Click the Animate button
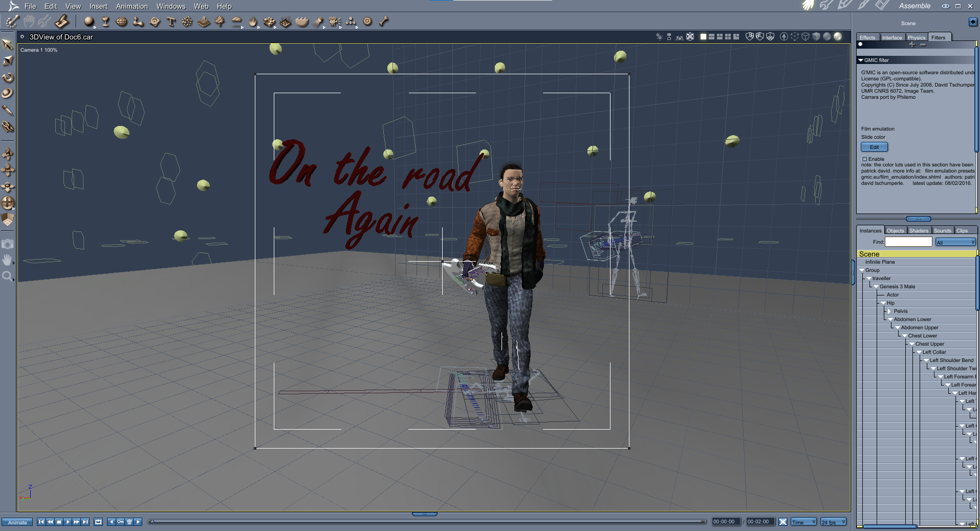 (x=17, y=522)
